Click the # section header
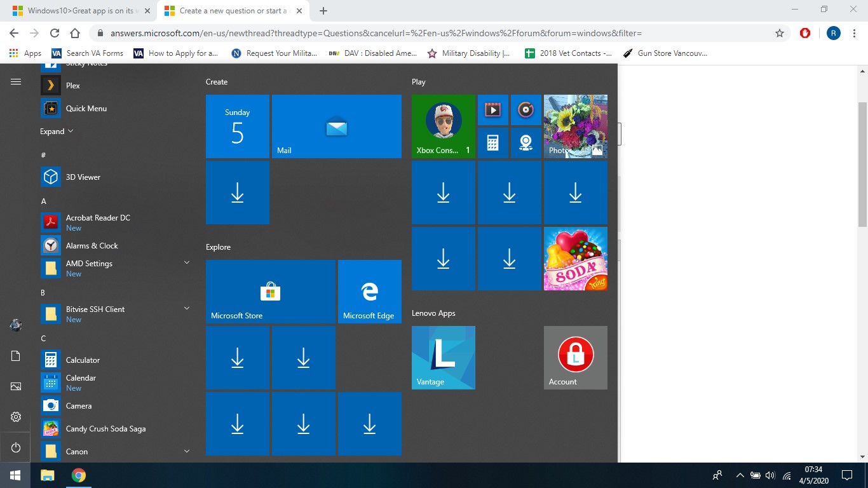This screenshot has height=488, width=868. 43,155
